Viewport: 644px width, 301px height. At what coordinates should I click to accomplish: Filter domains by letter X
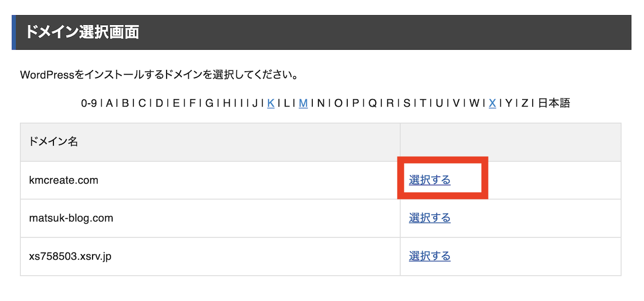coord(492,103)
